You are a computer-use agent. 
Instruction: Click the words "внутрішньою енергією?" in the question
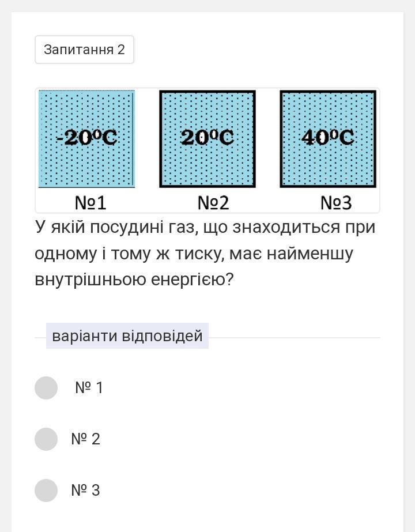pos(134,280)
